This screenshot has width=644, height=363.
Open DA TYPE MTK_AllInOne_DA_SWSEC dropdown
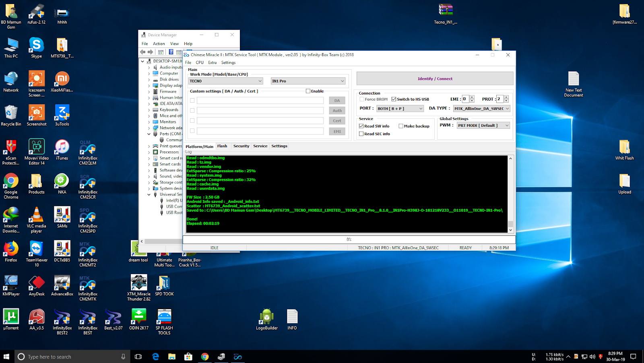[482, 109]
